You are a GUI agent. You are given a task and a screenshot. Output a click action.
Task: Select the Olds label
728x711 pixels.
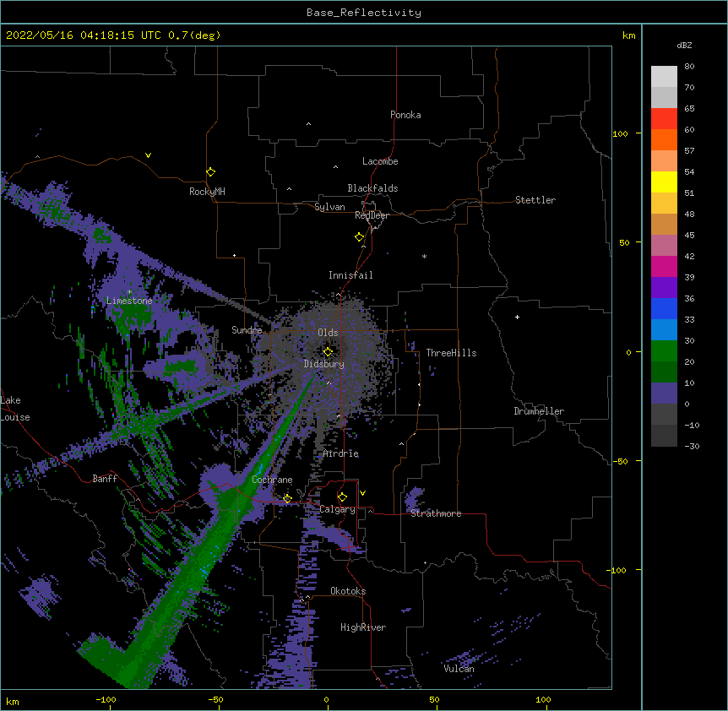(328, 333)
